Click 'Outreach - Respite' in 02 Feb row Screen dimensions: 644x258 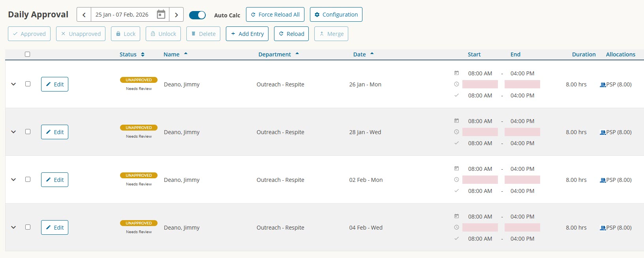coord(280,180)
